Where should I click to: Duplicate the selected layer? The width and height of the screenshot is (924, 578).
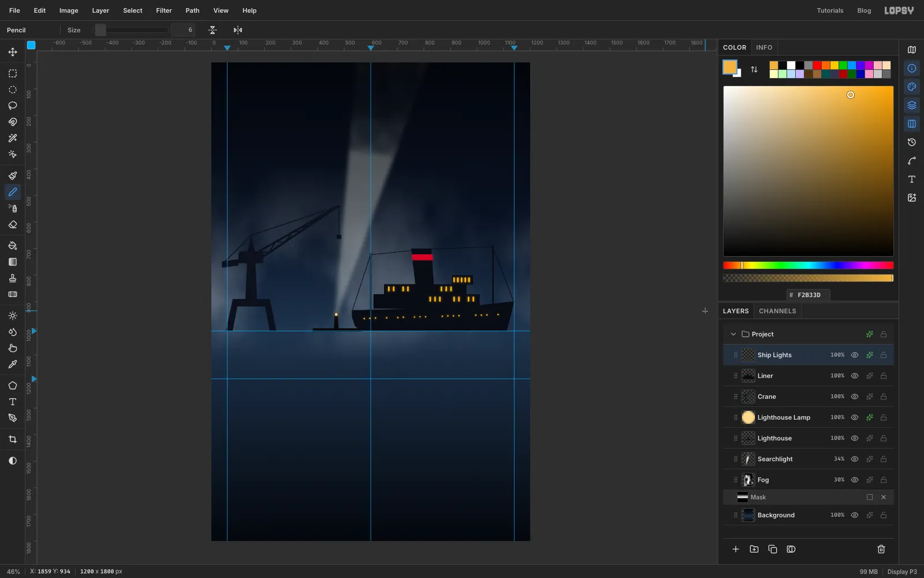(773, 549)
